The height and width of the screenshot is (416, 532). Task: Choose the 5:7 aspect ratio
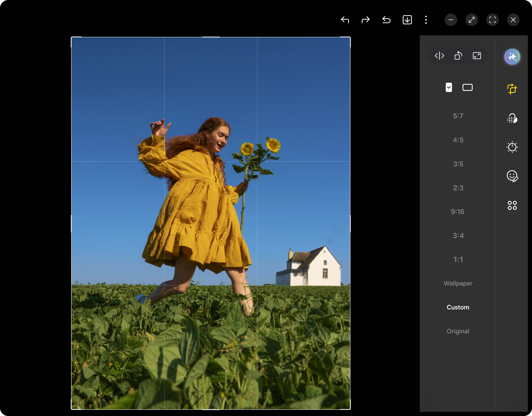pyautogui.click(x=458, y=116)
